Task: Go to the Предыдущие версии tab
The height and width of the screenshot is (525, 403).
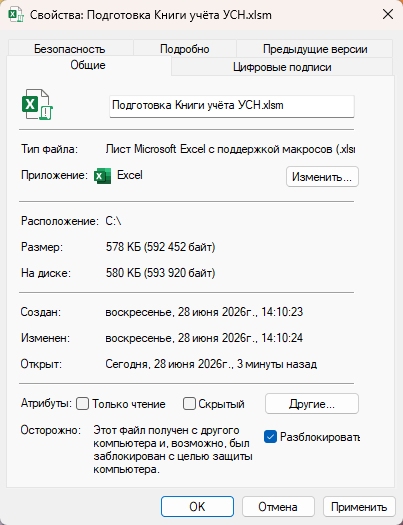Action: pos(315,49)
